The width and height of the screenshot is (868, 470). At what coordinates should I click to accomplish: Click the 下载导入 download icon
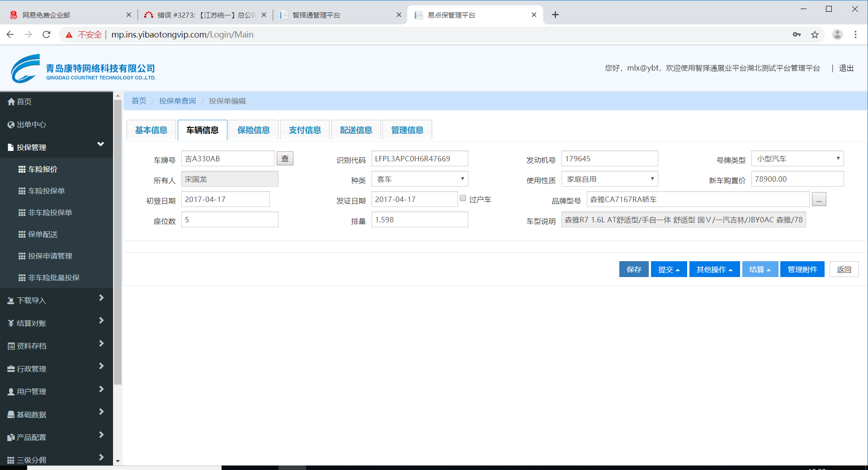11,301
